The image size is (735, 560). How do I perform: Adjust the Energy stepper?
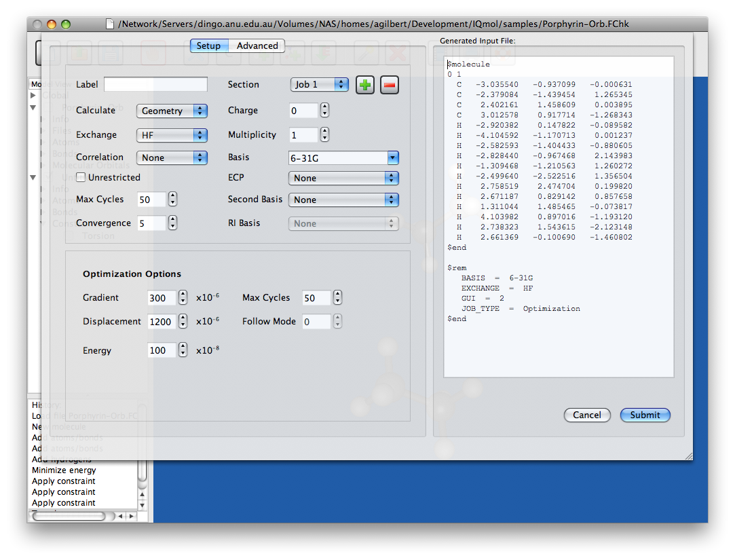[x=183, y=350]
